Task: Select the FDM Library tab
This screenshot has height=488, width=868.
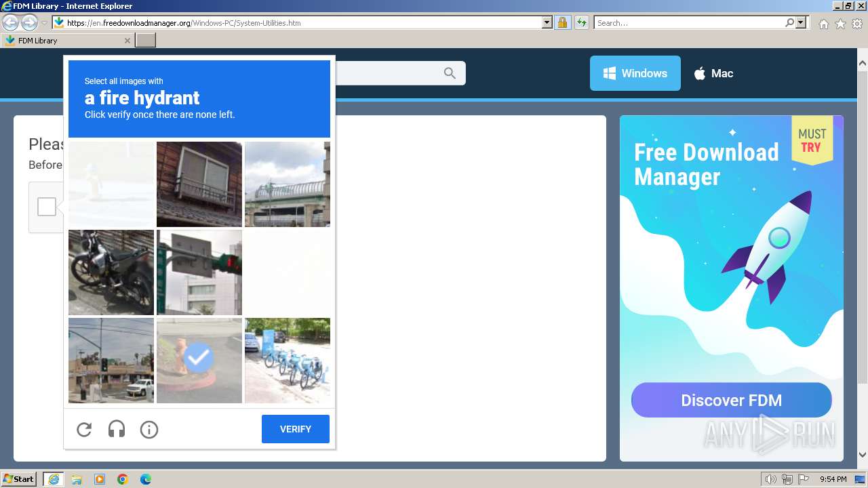Action: [x=67, y=41]
